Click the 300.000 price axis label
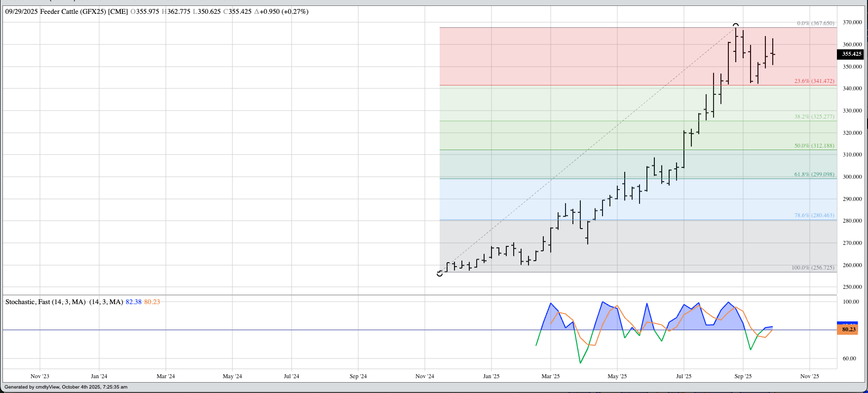The width and height of the screenshot is (868, 393). 852,177
